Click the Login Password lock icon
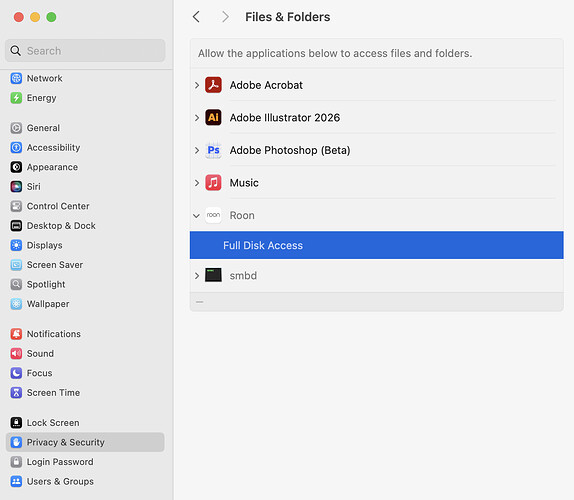Viewport: 574px width, 500px height. coord(16,462)
